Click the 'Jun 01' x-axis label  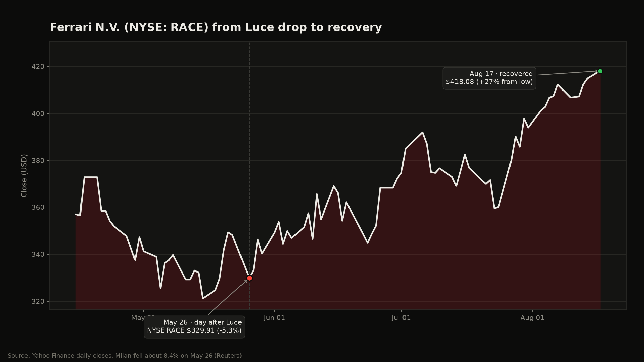point(274,317)
